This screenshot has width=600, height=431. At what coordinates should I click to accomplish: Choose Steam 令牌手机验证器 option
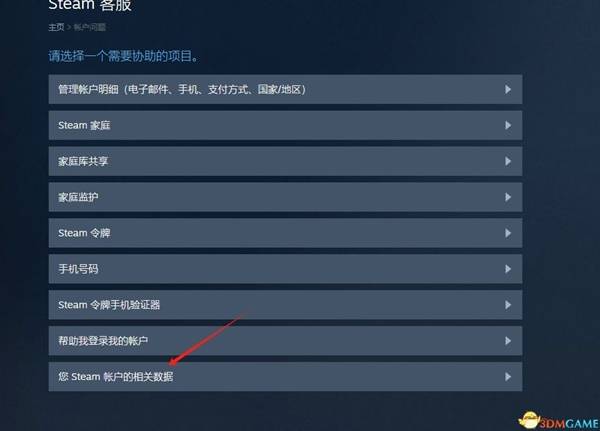point(285,305)
